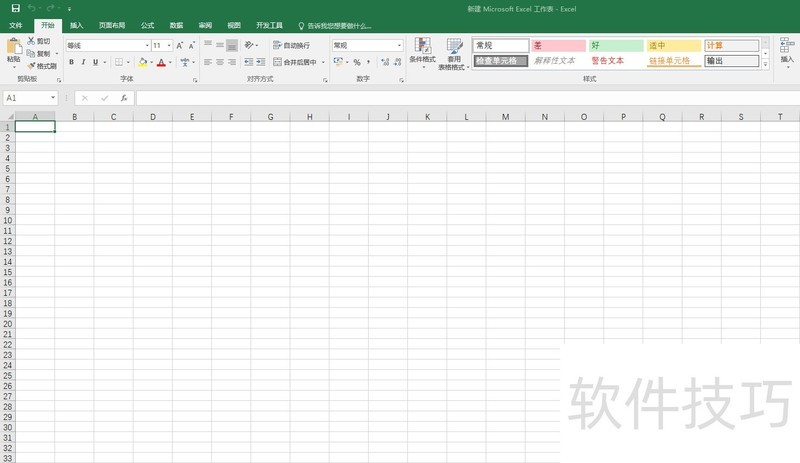The image size is (800, 463).
Task: Open the File (文件) tab
Action: tap(16, 26)
